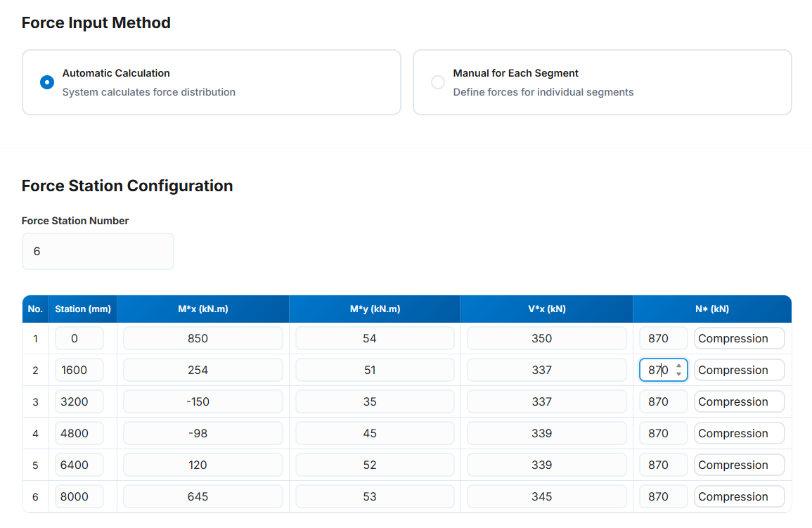Click M*y field showing 51

click(x=375, y=370)
